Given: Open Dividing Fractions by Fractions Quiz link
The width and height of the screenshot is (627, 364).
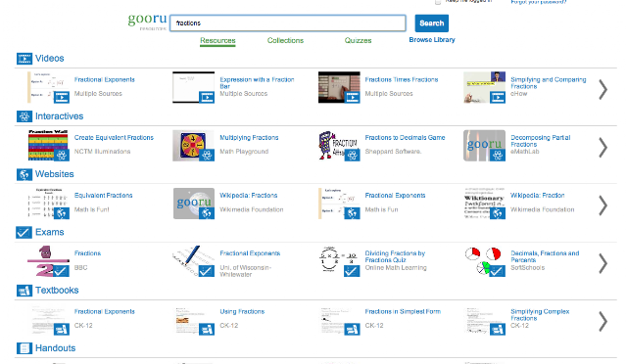Looking at the screenshot, I should coord(395,256).
